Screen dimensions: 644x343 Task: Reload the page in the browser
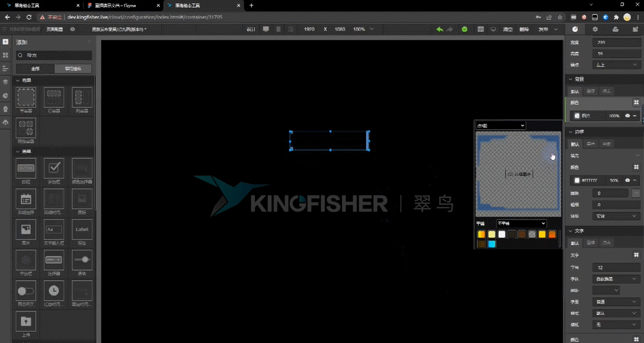pos(29,17)
